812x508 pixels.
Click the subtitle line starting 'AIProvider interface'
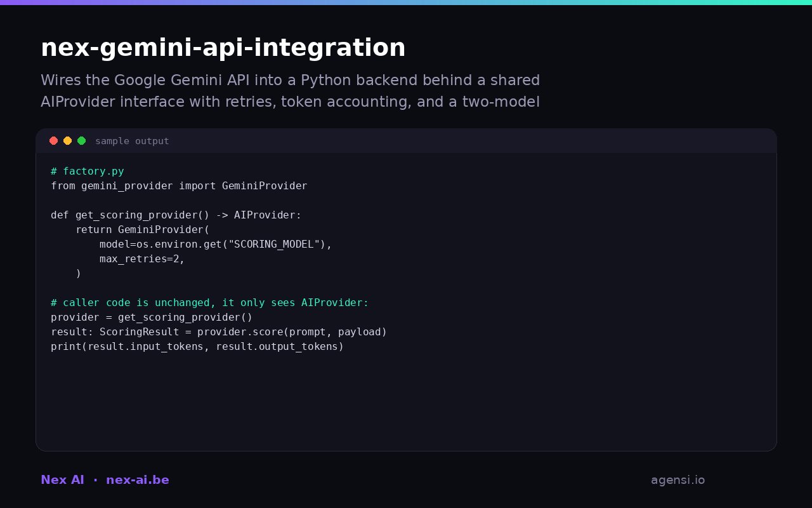point(290,102)
